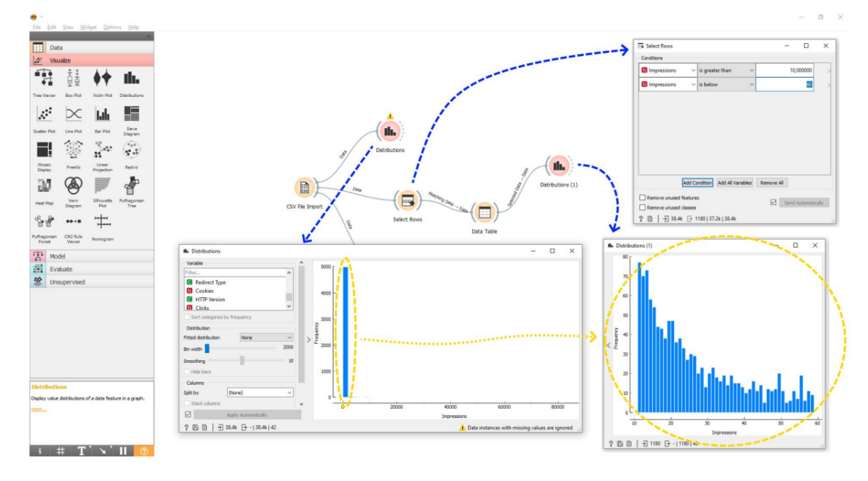Viewport: 868px width, 481px height.
Task: Enable Remove unused features checkbox
Action: pyautogui.click(x=642, y=198)
